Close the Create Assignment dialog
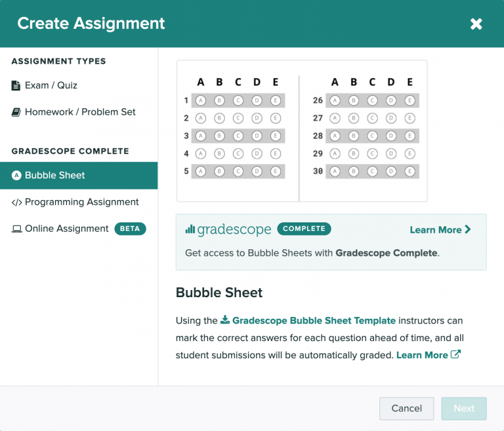 pyautogui.click(x=476, y=24)
